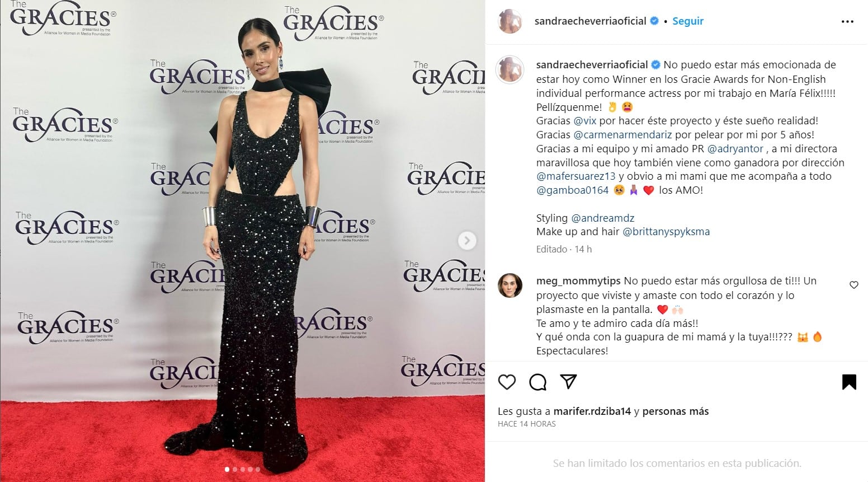Go to next photo with carousel arrow
The width and height of the screenshot is (868, 482).
click(x=467, y=241)
